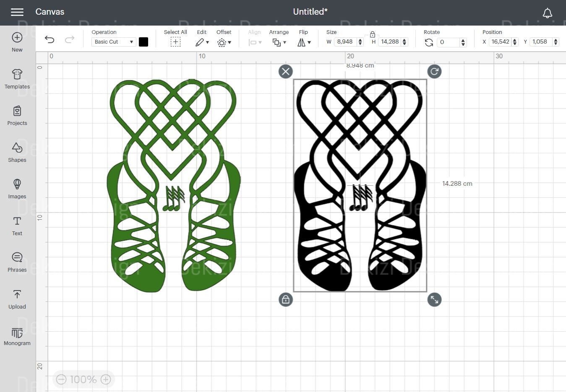
Task: Click the rotate handle on selection
Action: 434,72
